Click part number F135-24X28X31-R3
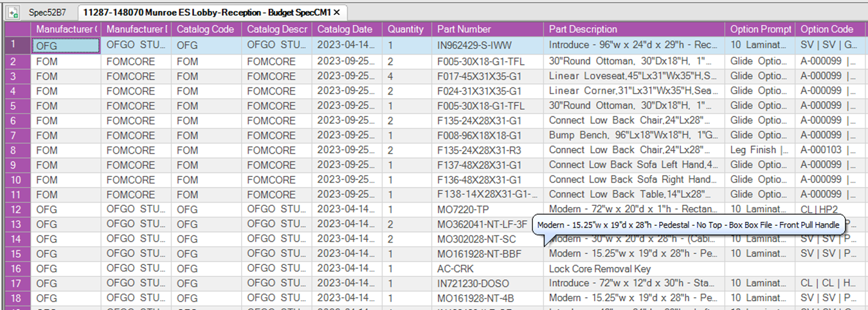868x310 pixels. (x=487, y=150)
